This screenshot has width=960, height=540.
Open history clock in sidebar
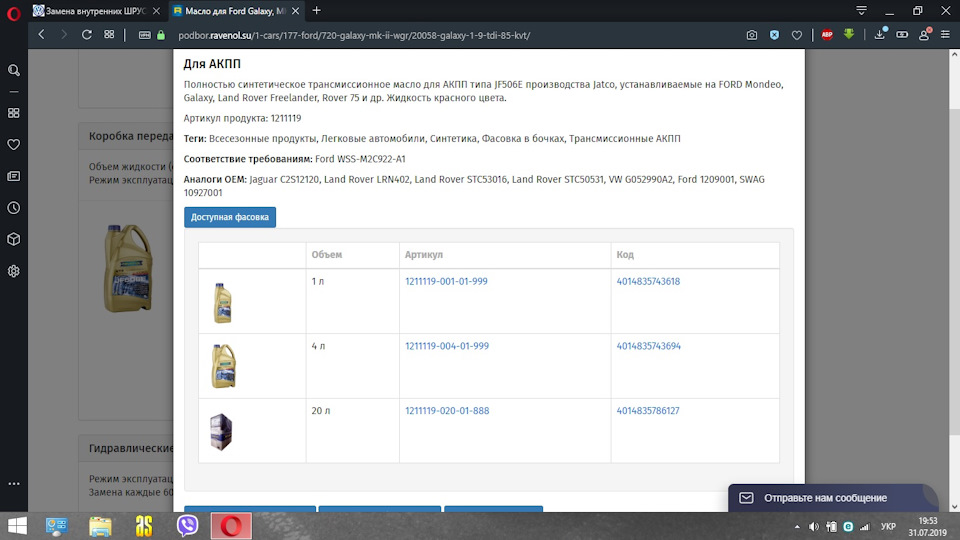[13, 208]
